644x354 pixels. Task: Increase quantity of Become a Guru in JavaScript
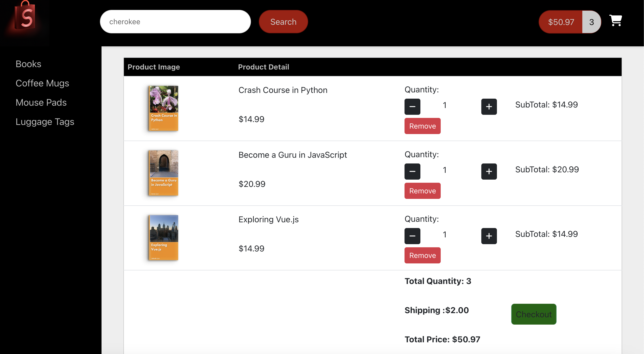489,171
